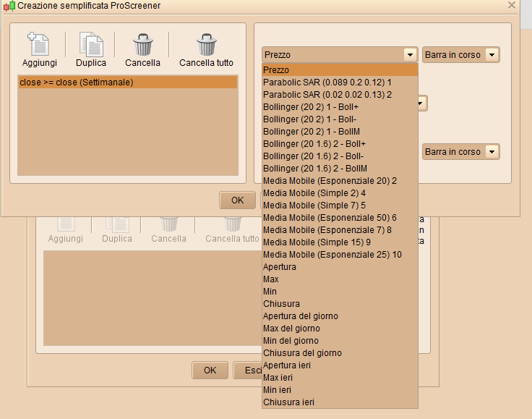Viewport: 532px width, 419px height.
Task: Pick Min ieri option
Action: pos(340,390)
